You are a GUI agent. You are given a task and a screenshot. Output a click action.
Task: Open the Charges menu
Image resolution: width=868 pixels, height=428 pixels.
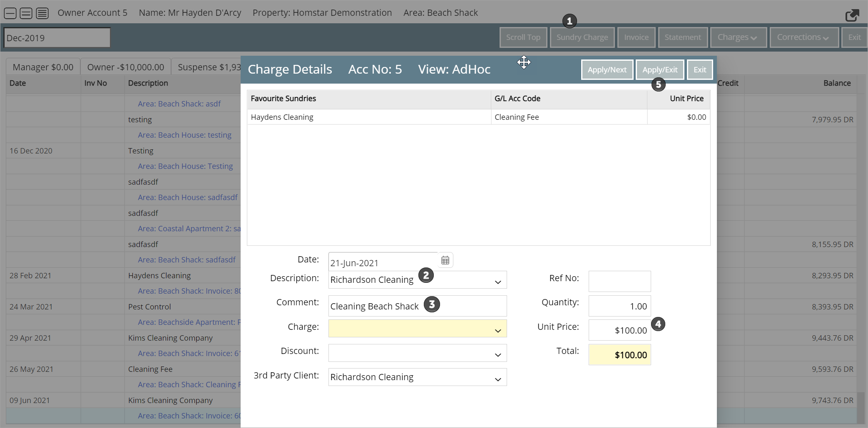point(738,37)
